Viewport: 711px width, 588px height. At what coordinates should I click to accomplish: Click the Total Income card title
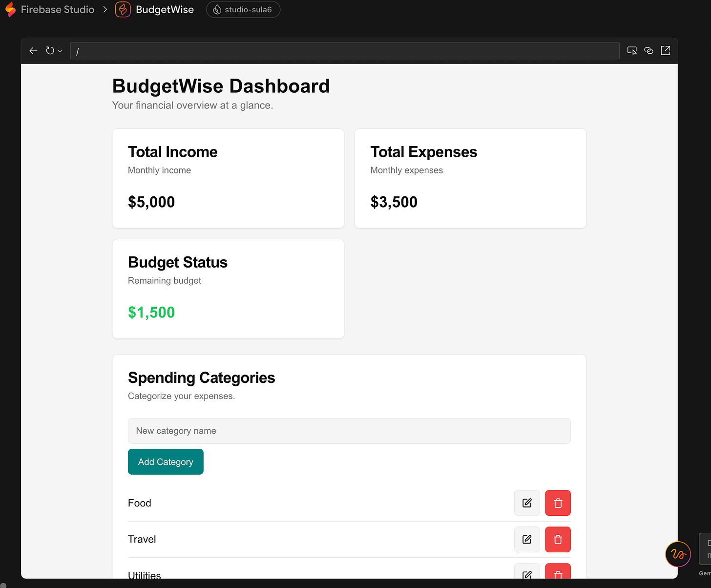click(x=173, y=152)
